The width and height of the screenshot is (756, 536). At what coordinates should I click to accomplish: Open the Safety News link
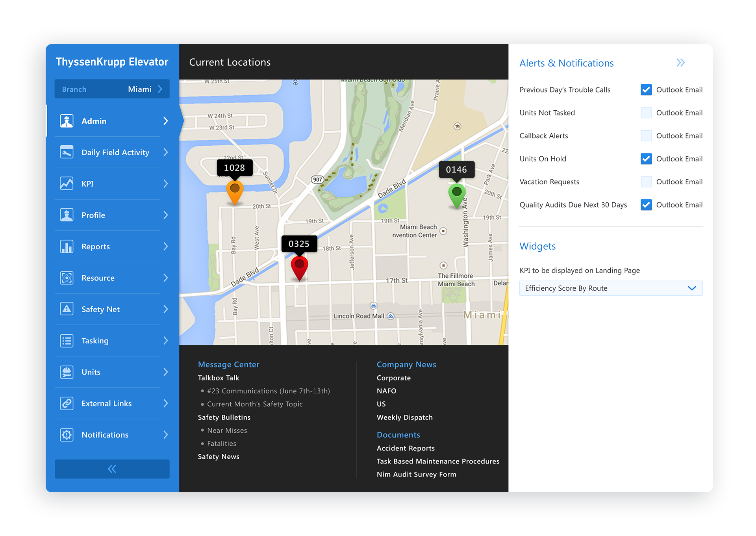coord(219,457)
